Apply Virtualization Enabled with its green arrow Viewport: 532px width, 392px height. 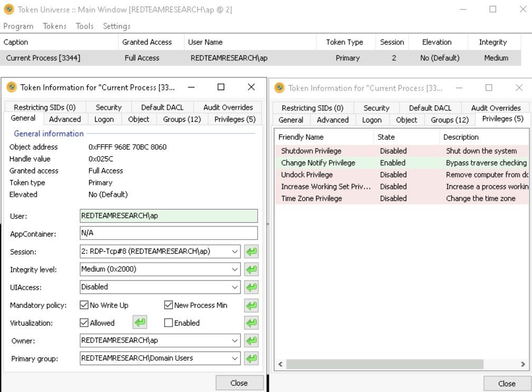(251, 323)
